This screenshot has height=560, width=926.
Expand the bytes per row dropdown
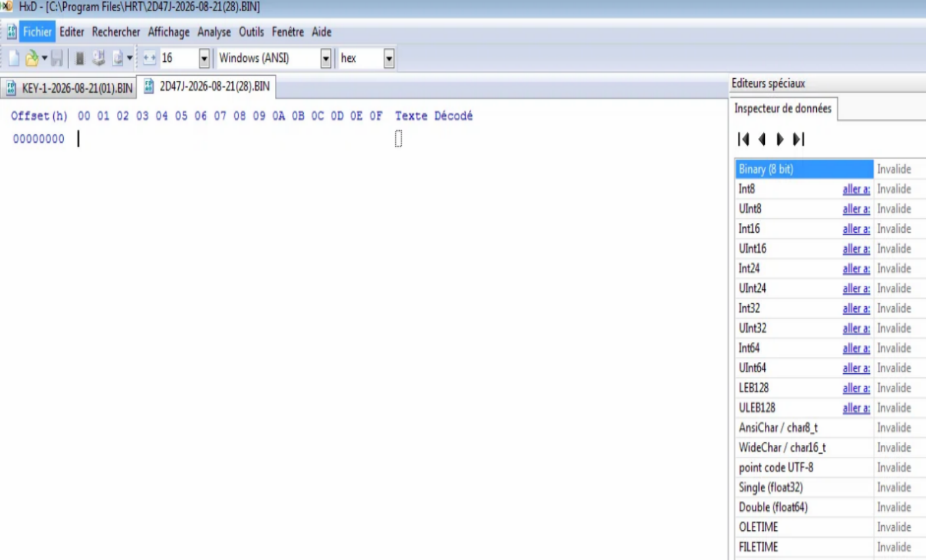point(204,58)
